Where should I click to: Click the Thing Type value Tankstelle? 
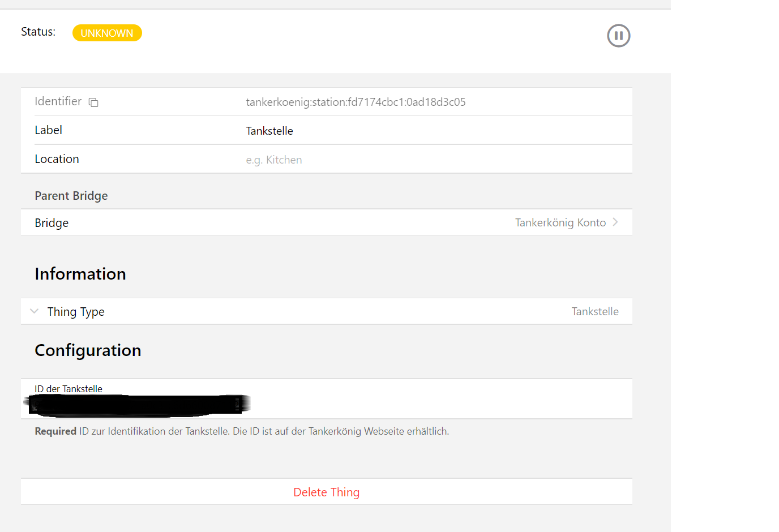click(595, 311)
